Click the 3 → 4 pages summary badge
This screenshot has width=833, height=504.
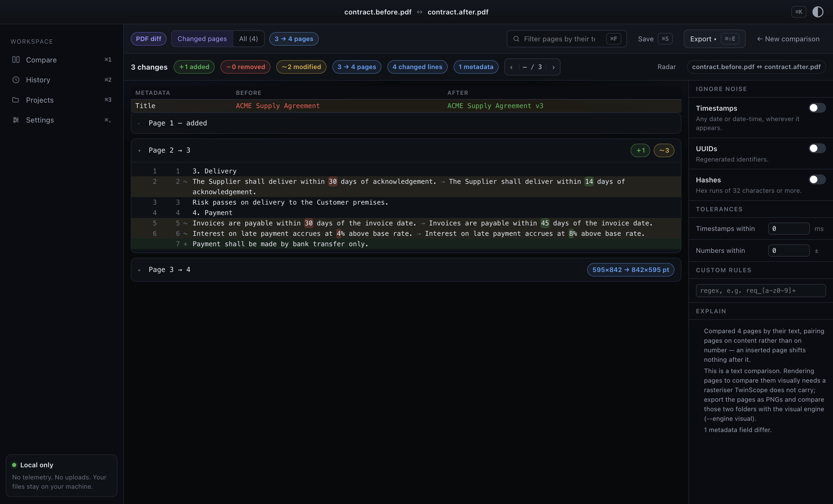(x=357, y=67)
